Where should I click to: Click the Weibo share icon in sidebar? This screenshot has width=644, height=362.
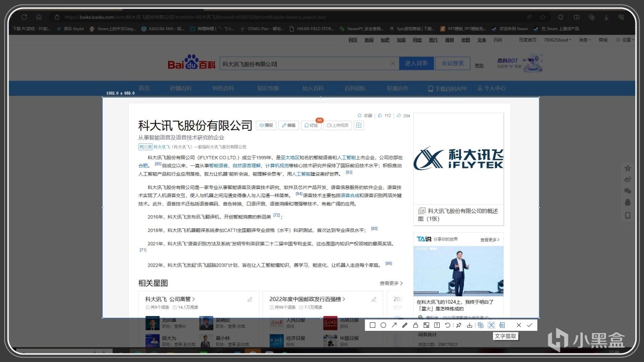627,179
